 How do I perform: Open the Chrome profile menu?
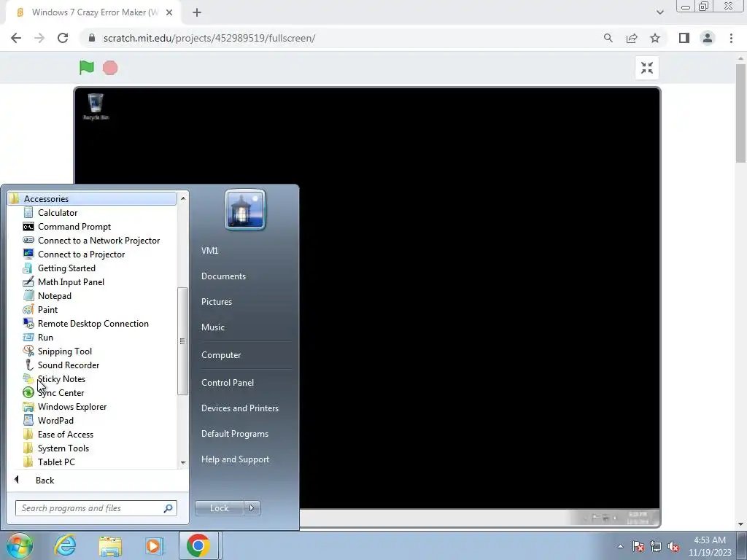[x=708, y=38]
